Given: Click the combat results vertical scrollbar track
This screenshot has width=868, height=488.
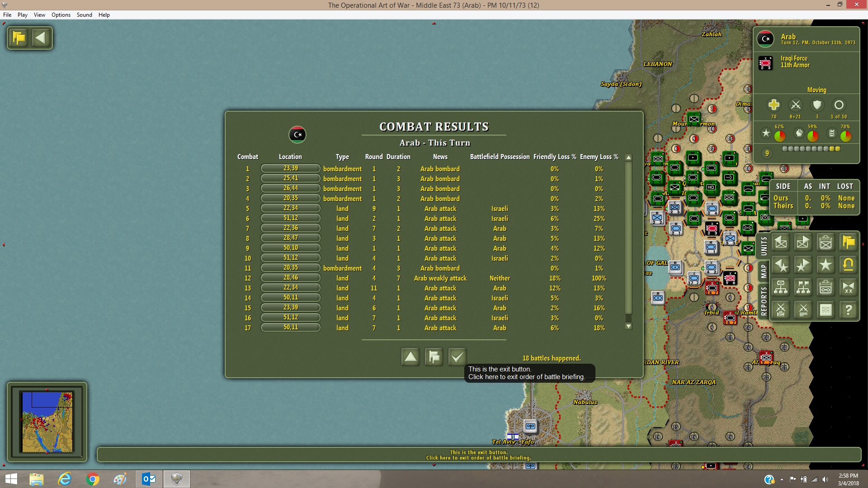Looking at the screenshot, I should [628, 242].
